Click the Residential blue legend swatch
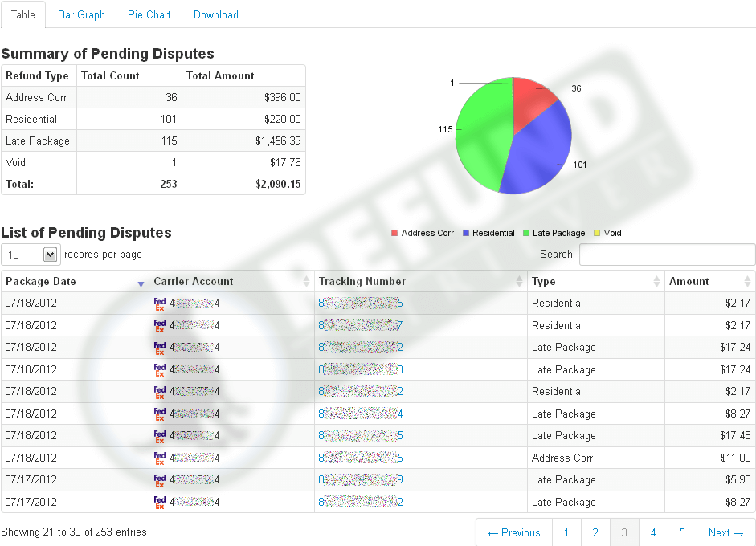 pos(466,233)
